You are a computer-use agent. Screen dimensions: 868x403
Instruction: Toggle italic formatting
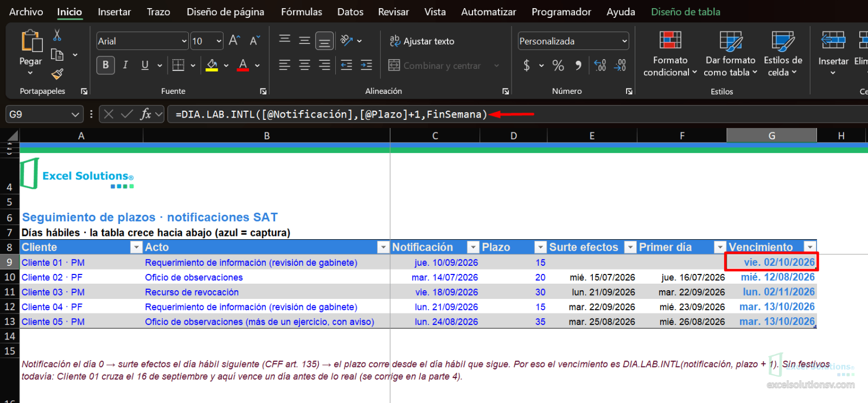point(125,66)
